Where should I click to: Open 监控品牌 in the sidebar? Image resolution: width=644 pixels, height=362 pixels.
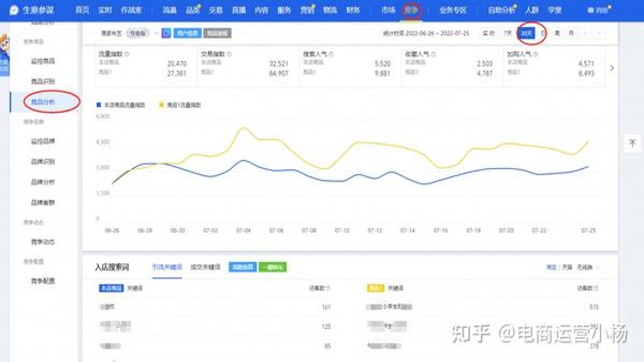tap(43, 142)
